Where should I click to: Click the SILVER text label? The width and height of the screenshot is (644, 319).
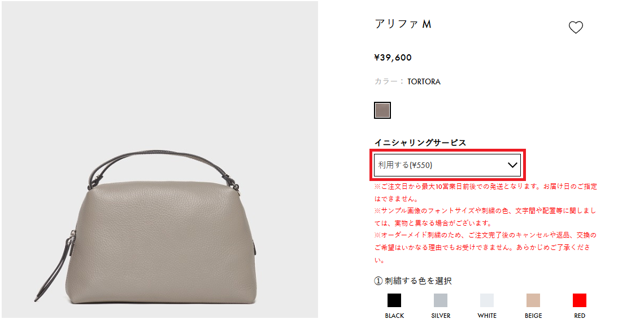point(441,316)
